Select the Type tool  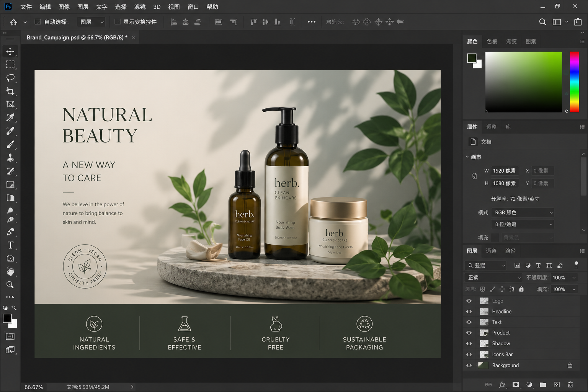click(x=10, y=245)
